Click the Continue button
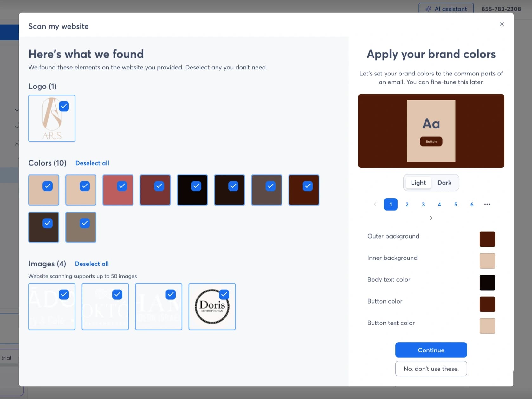 (431, 350)
